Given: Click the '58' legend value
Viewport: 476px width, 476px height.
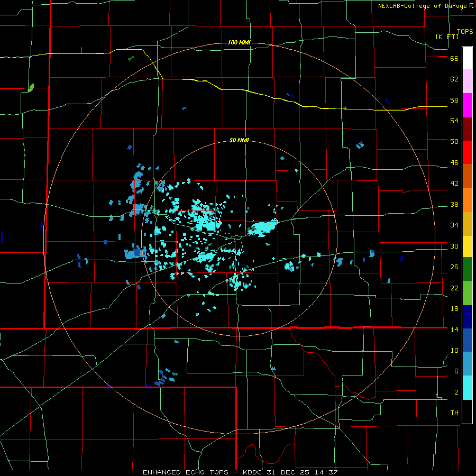Looking at the screenshot, I should (454, 100).
